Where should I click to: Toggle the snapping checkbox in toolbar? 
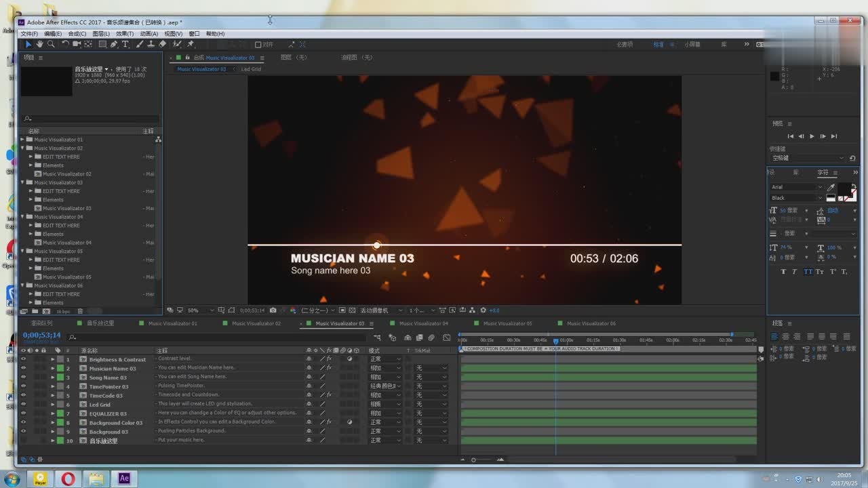pos(258,44)
